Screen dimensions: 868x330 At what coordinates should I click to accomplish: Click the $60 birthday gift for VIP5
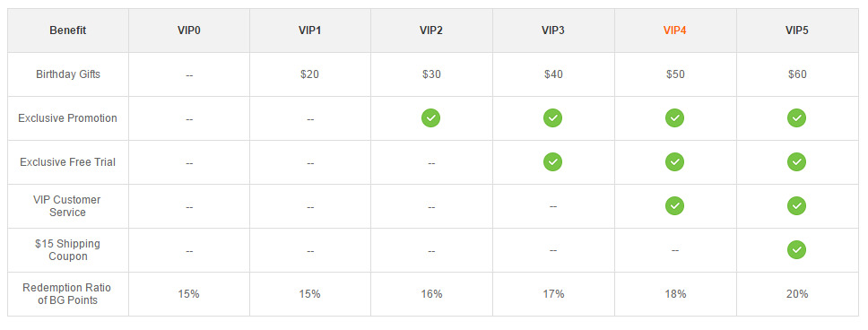pos(797,74)
